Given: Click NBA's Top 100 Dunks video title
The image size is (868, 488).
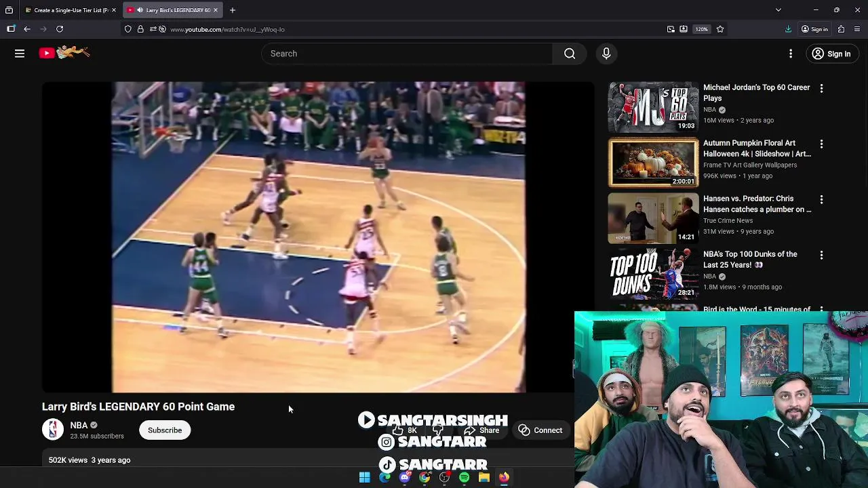Looking at the screenshot, I should pos(750,260).
